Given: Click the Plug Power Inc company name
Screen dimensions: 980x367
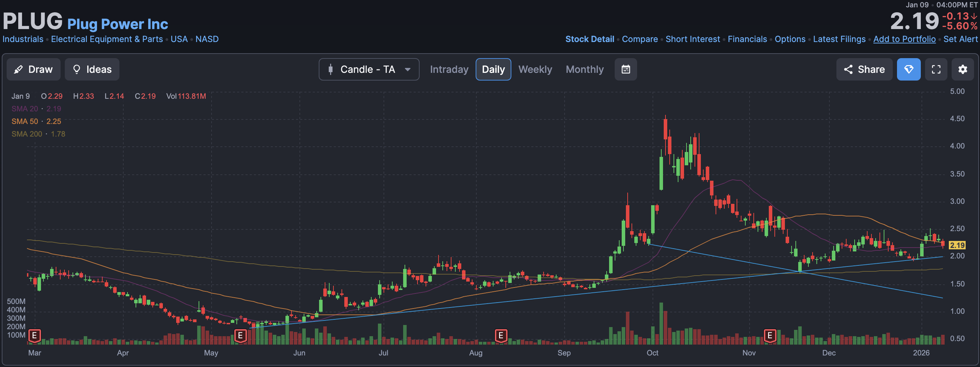Looking at the screenshot, I should [x=118, y=24].
